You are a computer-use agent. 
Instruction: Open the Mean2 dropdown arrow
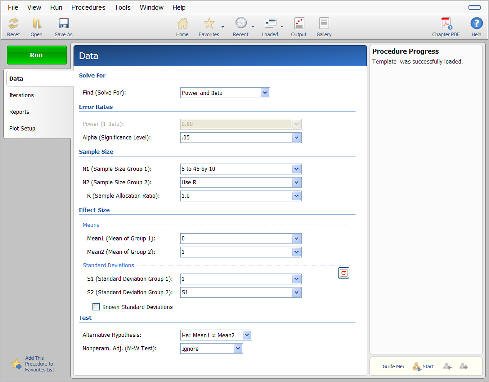click(296, 252)
